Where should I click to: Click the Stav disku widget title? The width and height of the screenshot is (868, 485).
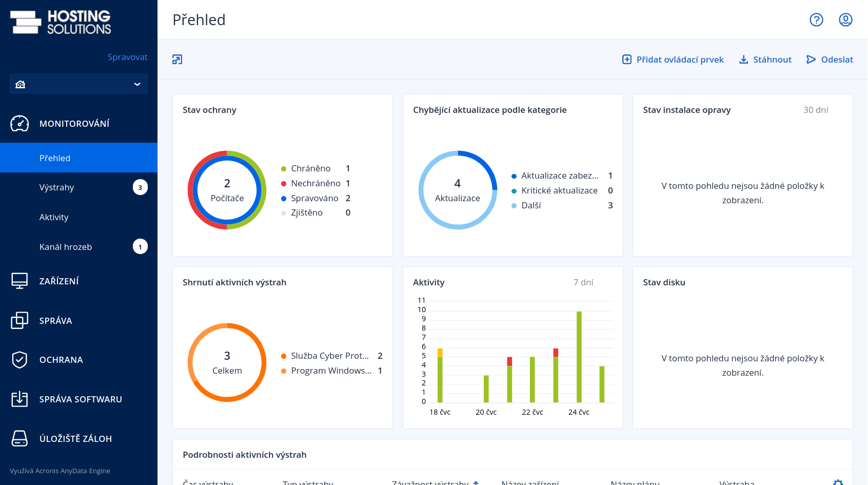[664, 282]
